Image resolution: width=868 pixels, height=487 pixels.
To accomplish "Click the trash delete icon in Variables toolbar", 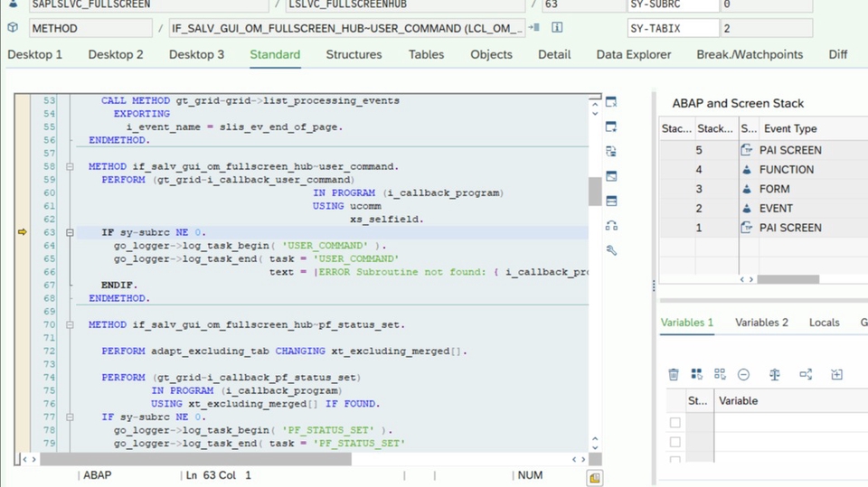I will pos(673,375).
